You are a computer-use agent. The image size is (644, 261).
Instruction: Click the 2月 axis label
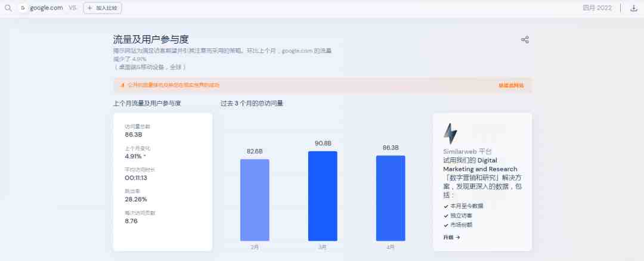pyautogui.click(x=255, y=247)
